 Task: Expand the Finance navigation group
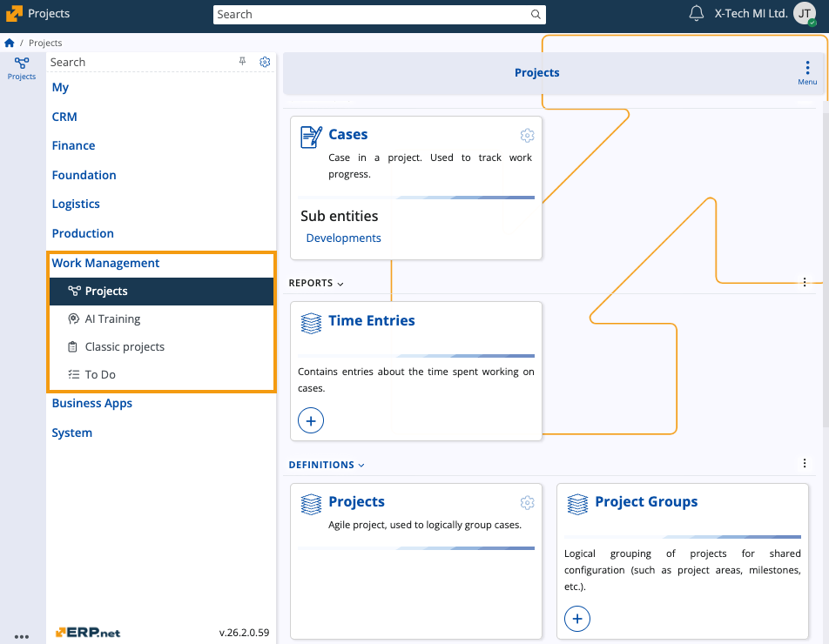pos(73,145)
